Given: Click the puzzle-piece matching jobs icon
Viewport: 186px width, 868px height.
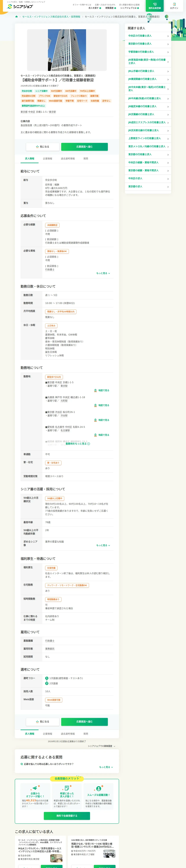Looking at the screenshot, I should pyautogui.click(x=67, y=788).
